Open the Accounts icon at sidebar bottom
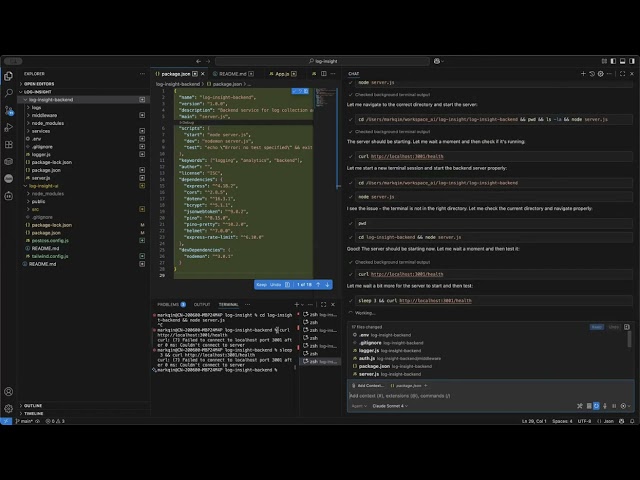This screenshot has width=640, height=480. (8, 391)
